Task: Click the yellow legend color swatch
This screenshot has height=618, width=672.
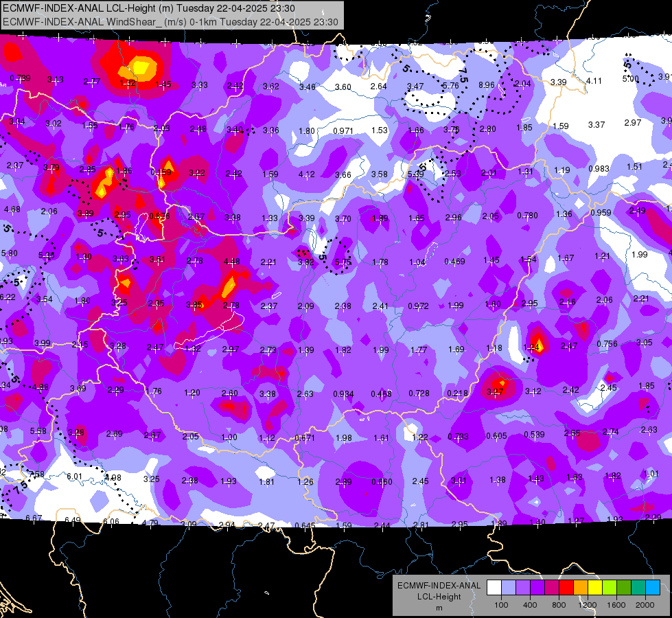Action: click(x=595, y=588)
